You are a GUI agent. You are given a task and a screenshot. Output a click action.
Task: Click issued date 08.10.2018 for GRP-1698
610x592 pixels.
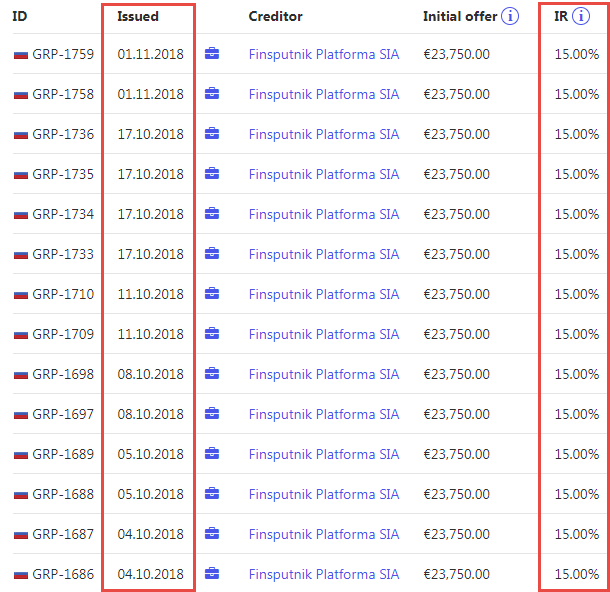(x=151, y=375)
